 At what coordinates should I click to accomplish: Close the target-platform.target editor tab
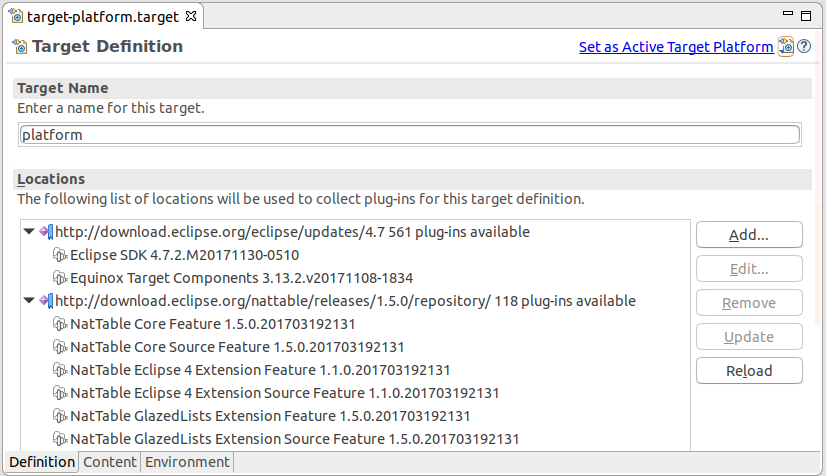(x=191, y=16)
